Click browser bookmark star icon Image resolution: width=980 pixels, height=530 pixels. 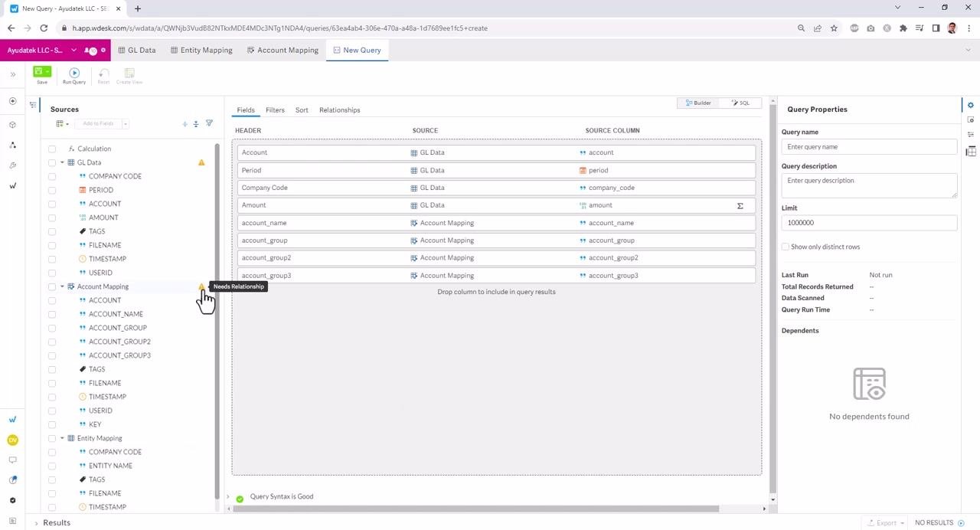[x=834, y=28]
